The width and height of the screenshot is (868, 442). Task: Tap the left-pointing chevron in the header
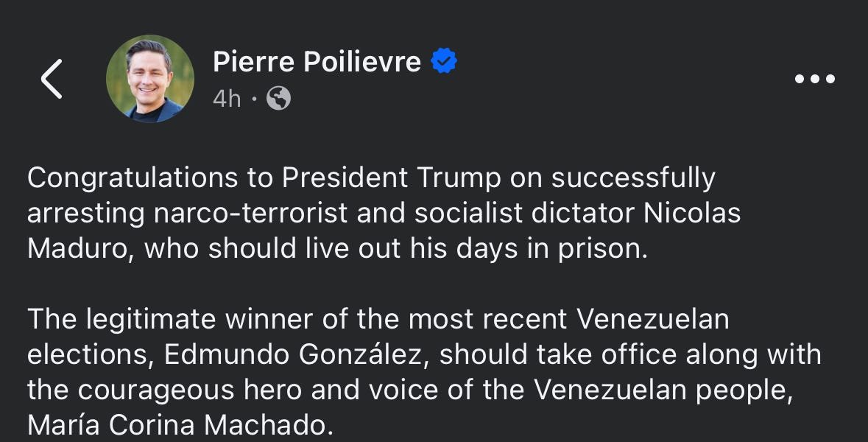(52, 79)
